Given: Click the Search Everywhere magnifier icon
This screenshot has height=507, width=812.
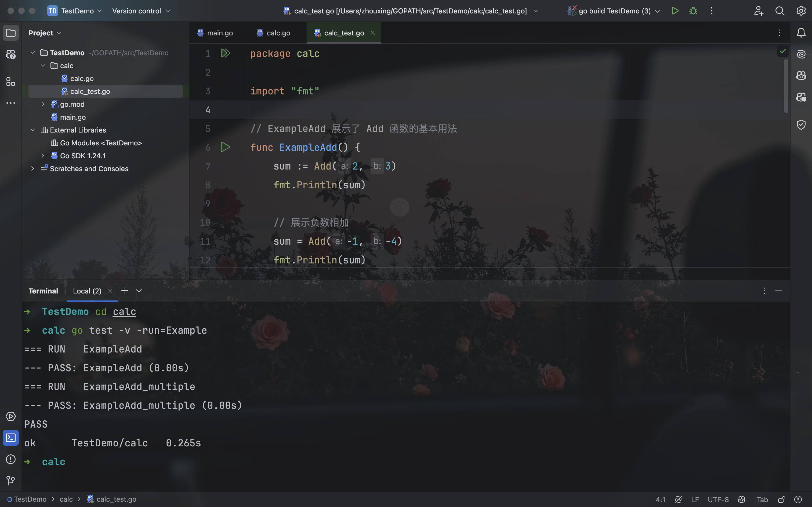Looking at the screenshot, I should [x=780, y=11].
